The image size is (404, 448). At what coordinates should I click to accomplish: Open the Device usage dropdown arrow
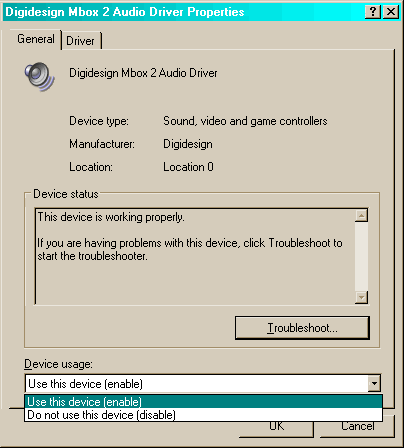coord(374,384)
